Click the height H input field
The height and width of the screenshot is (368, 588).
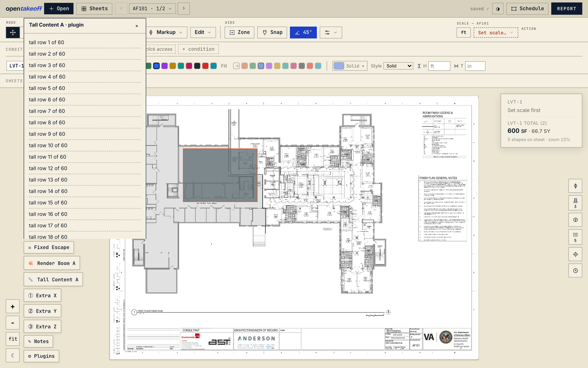(x=439, y=66)
